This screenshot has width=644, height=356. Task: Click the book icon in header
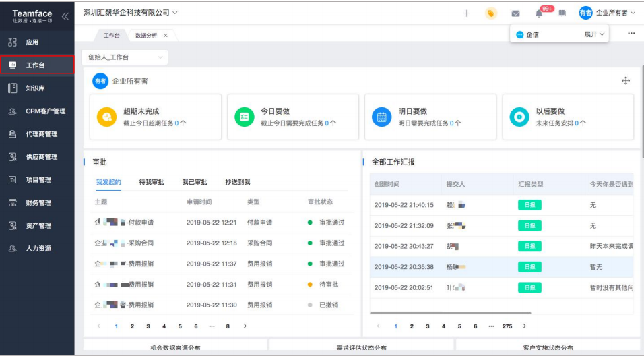[562, 13]
